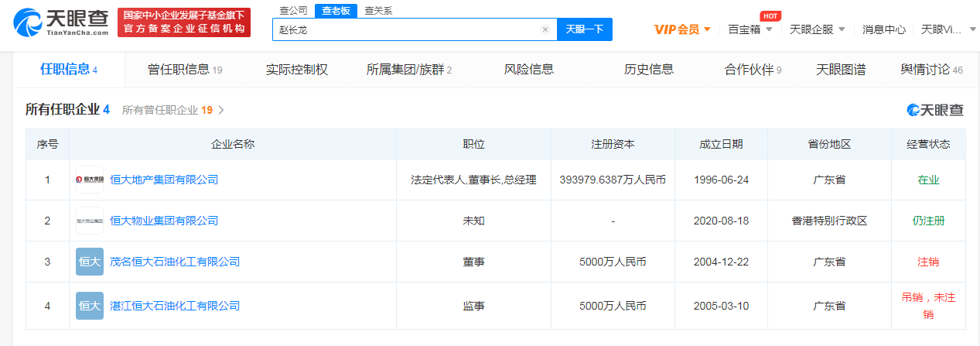Open the 天眼图谱 tab

[x=841, y=70]
